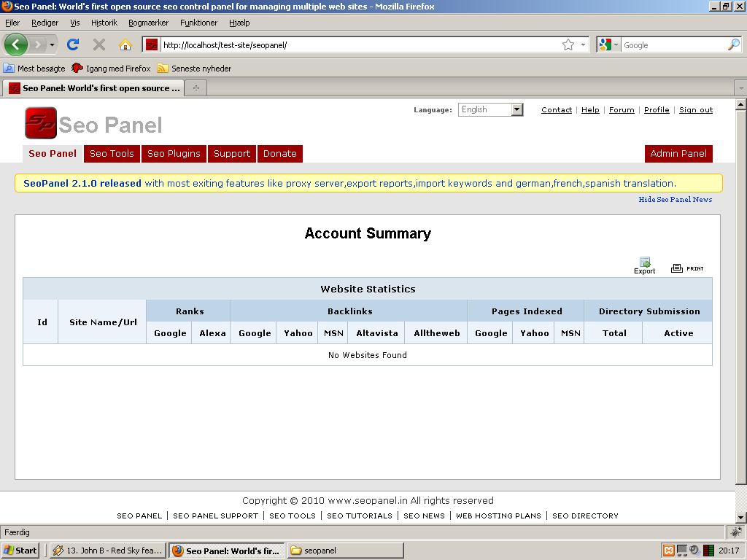Viewport: 747px width, 560px height.
Task: Click the tray clock showing 20:17
Action: tap(729, 551)
